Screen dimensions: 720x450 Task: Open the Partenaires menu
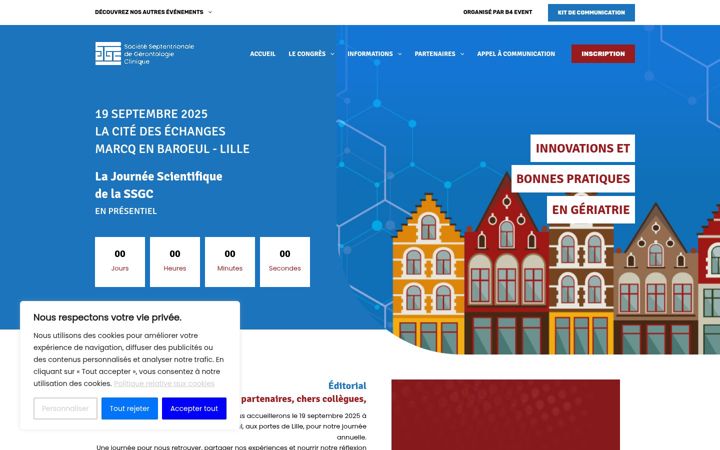(435, 54)
